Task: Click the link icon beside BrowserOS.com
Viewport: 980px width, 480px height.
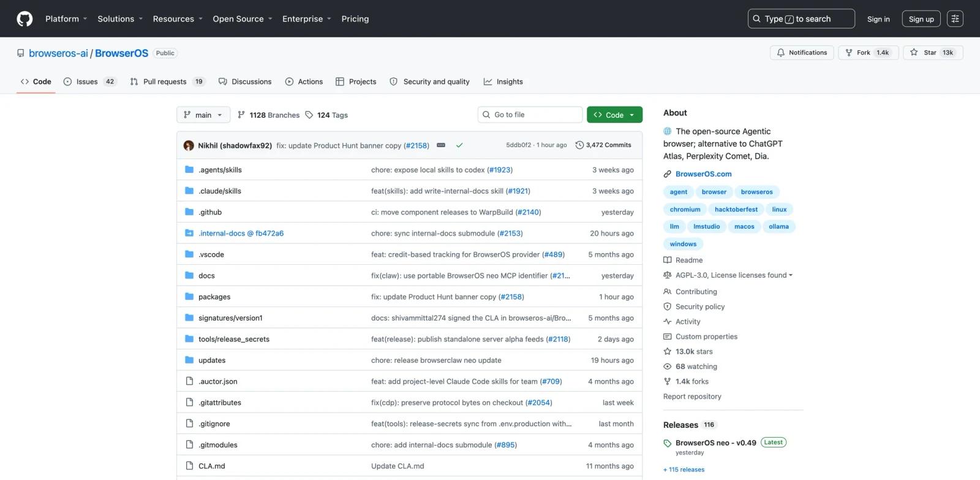Action: tap(668, 174)
